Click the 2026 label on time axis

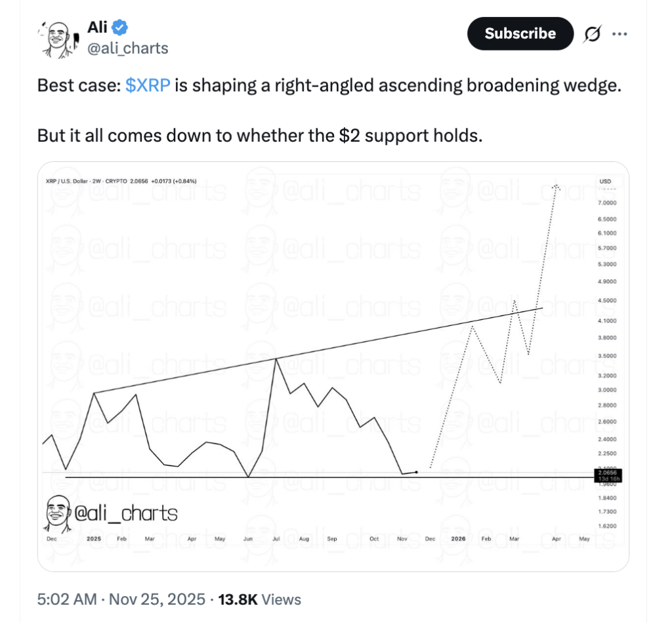pyautogui.click(x=458, y=538)
